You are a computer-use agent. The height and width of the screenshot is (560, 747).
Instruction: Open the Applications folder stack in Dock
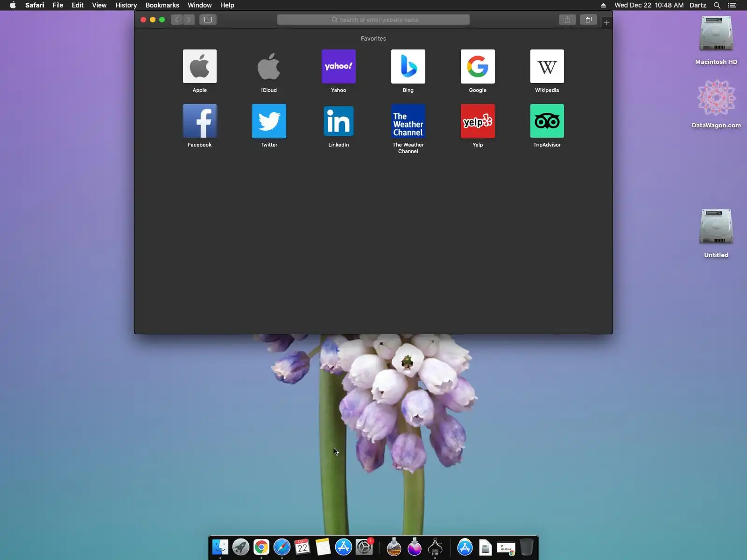(465, 547)
